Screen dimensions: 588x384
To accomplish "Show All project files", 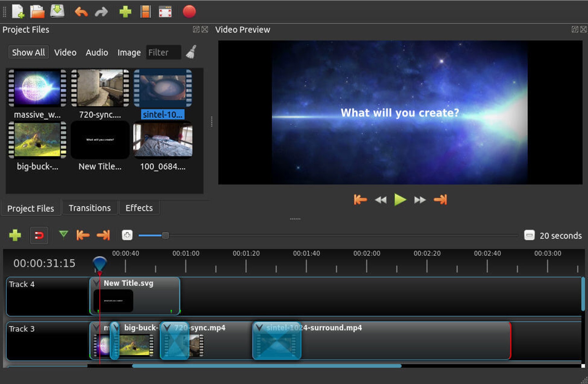I will coord(28,52).
